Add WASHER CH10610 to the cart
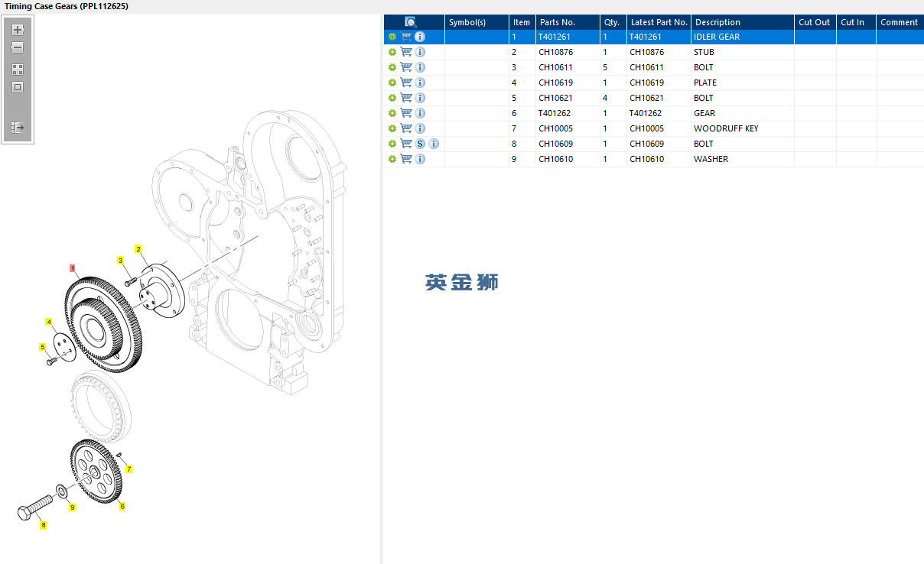Viewport: 924px width, 564px height. (406, 159)
